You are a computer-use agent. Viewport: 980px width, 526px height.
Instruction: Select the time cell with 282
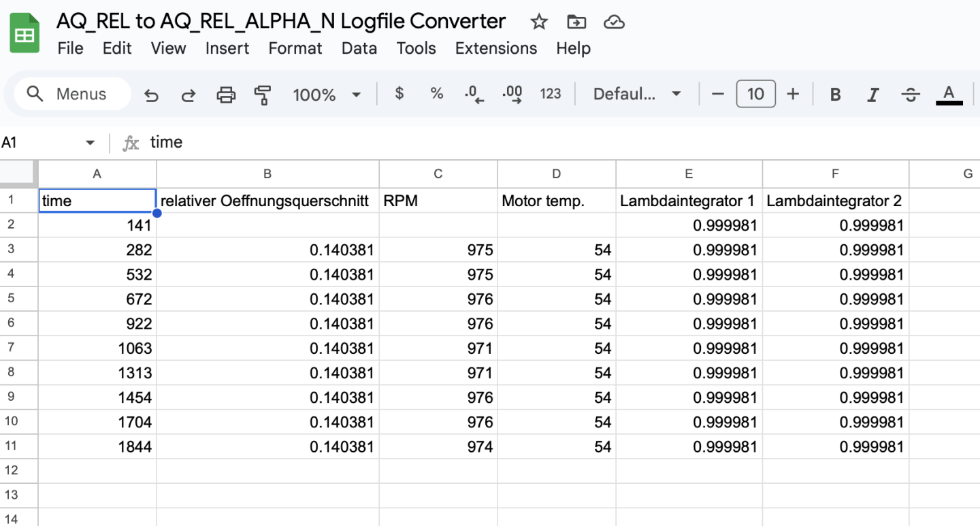[97, 250]
